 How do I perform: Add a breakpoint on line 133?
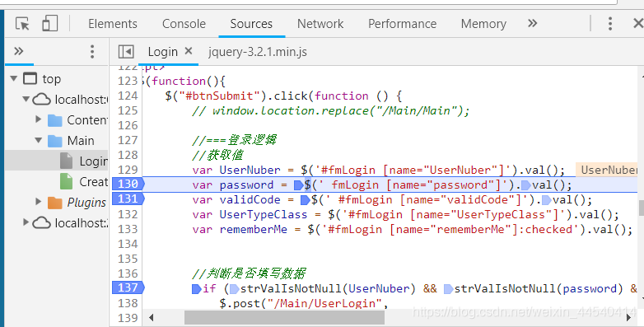coord(128,229)
